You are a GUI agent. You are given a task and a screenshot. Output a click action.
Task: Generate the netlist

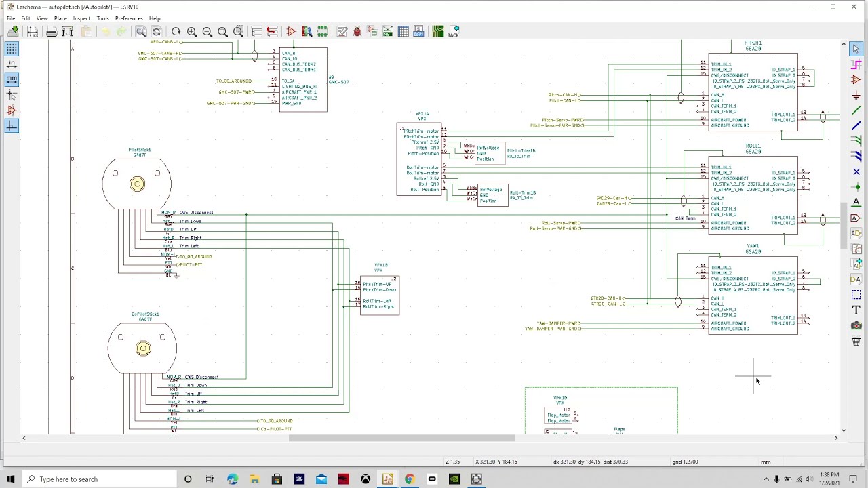coord(388,31)
